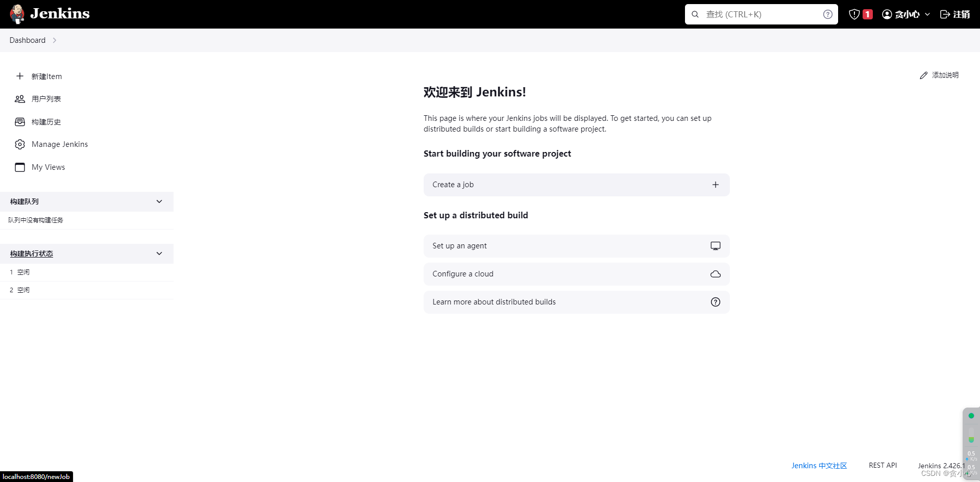Click the people icon for 用户列表
980x482 pixels.
point(20,99)
